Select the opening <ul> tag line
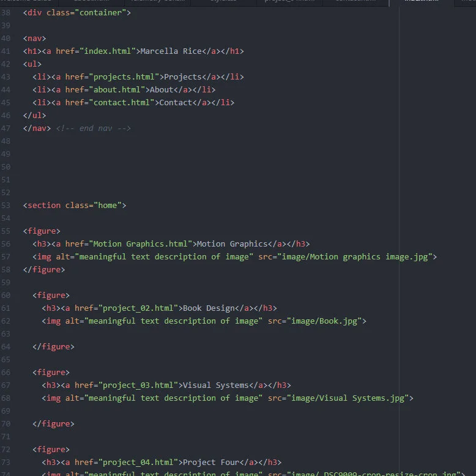 (32, 64)
